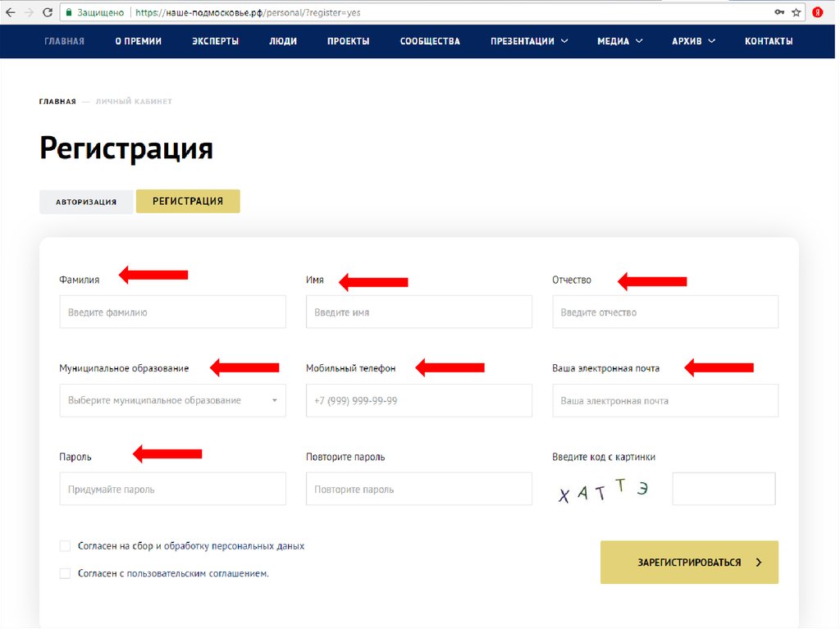Click the Главная breadcrumb link
Viewport: 840px width, 629px height.
(57, 102)
